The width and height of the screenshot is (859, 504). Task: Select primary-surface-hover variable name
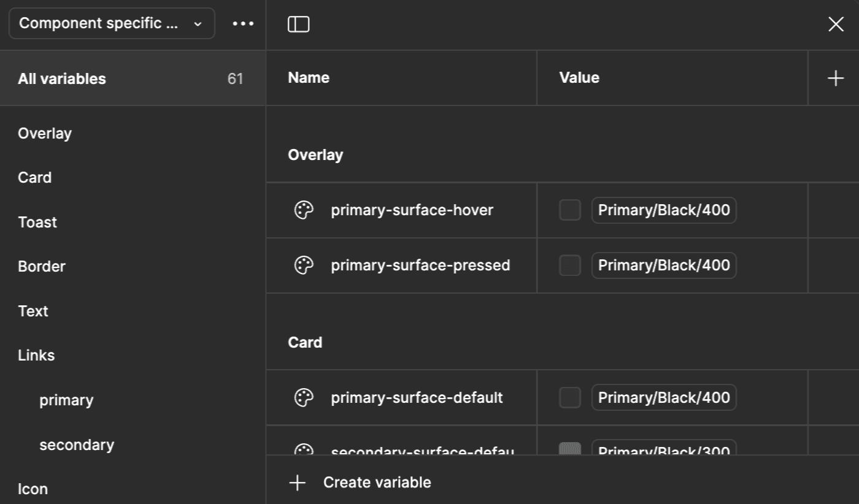(412, 210)
